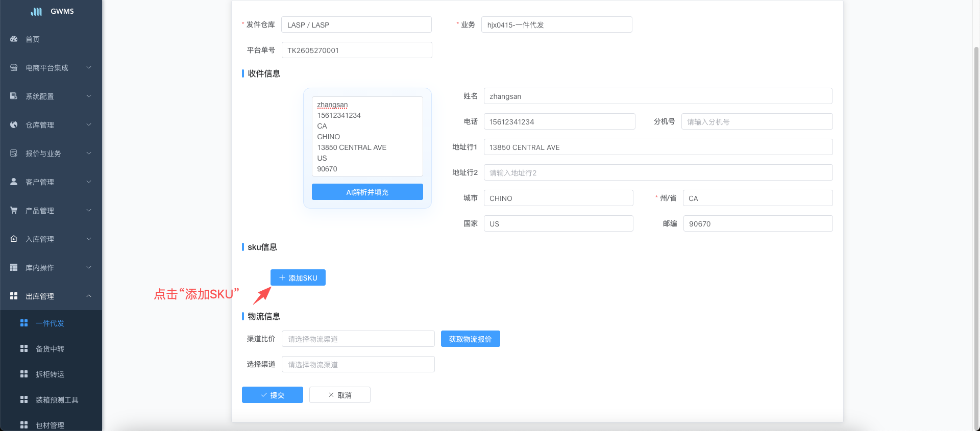This screenshot has width=980, height=431.
Task: Click the 包材管理 grid icon
Action: click(x=24, y=425)
